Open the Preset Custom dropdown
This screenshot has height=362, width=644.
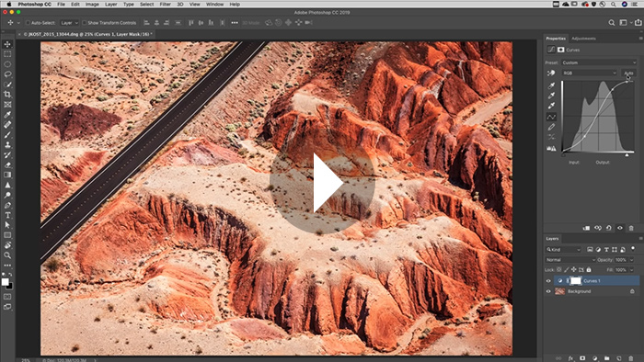[x=599, y=62]
